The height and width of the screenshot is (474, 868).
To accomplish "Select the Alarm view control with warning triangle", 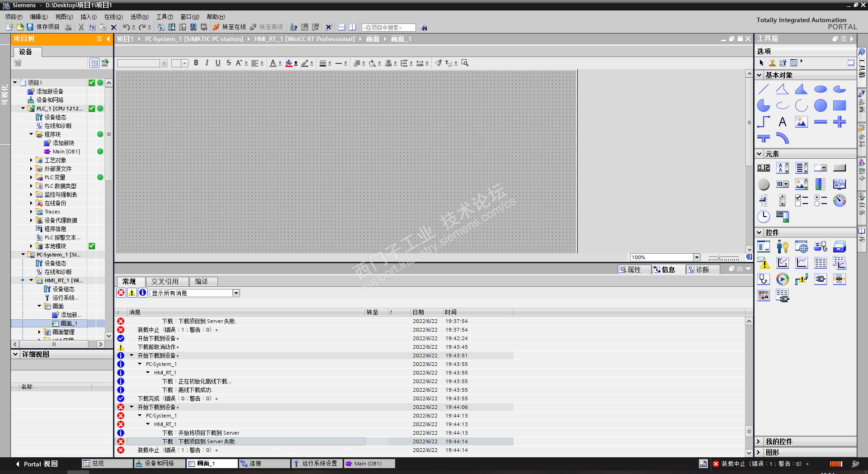I will (x=764, y=263).
